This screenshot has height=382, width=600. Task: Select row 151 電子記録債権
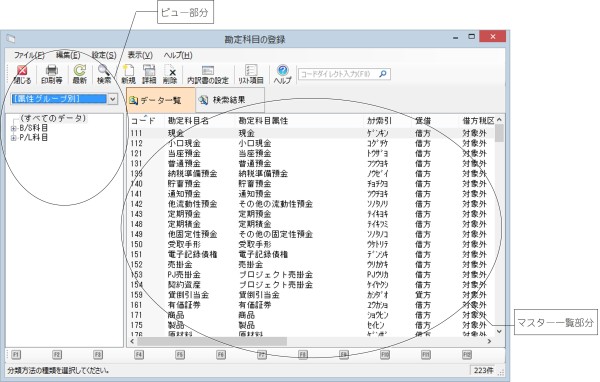311,255
